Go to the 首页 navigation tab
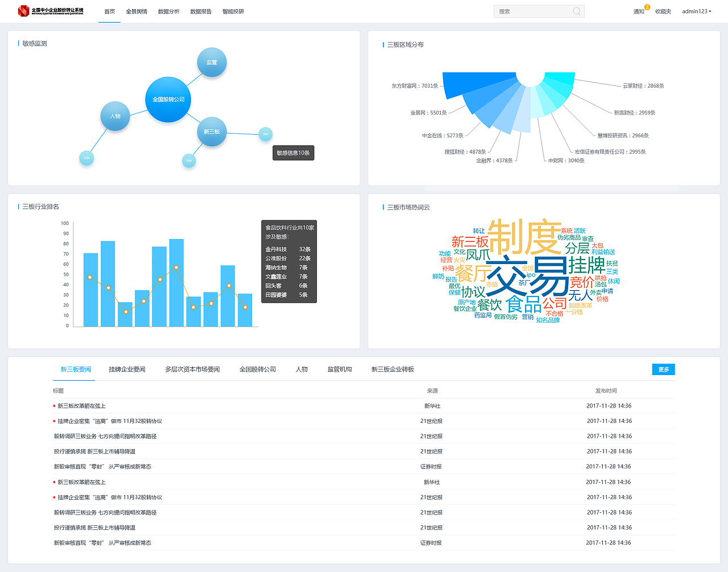 (110, 11)
